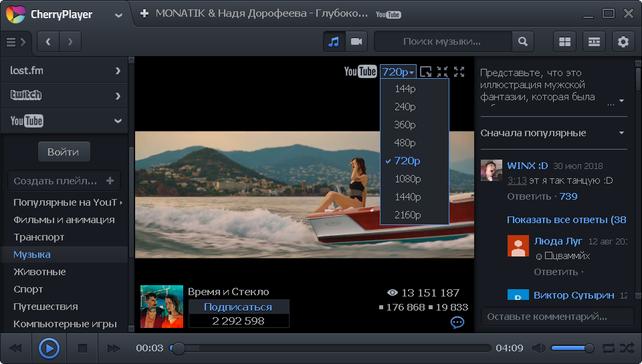The image size is (642, 364).
Task: Collapse the 720p quality dropdown
Action: [399, 72]
